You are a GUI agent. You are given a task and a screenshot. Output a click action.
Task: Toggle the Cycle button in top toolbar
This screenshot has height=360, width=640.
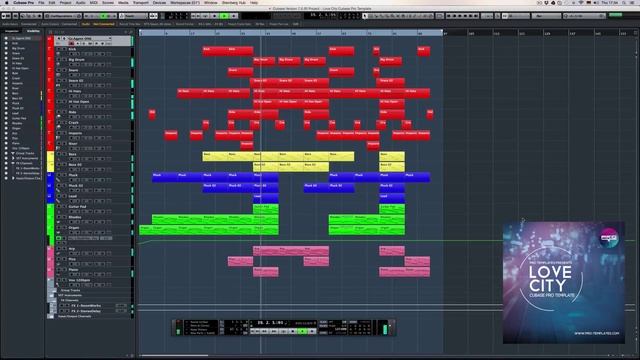205,16
